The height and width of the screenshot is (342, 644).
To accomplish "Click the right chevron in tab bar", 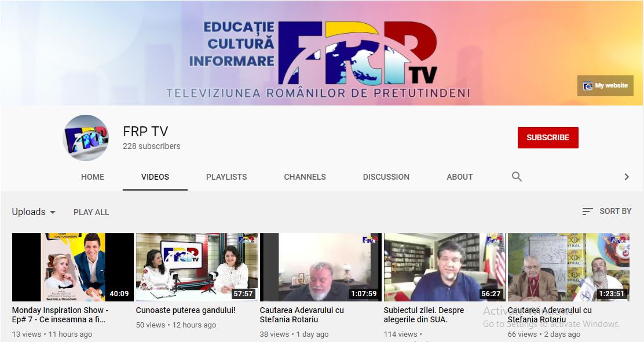I will pyautogui.click(x=627, y=177).
